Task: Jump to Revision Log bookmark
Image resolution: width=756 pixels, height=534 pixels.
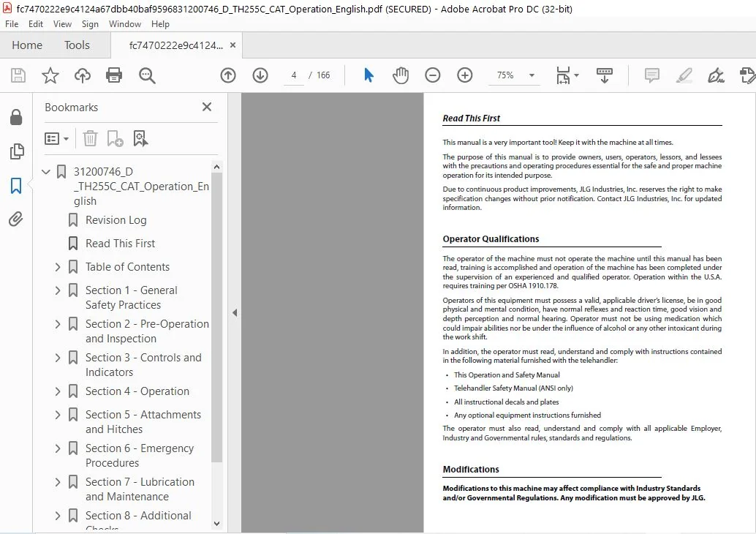Action: click(x=116, y=220)
